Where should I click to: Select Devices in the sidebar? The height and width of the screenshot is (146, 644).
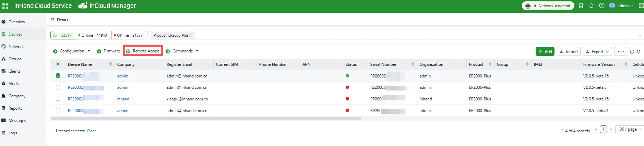pyautogui.click(x=15, y=34)
